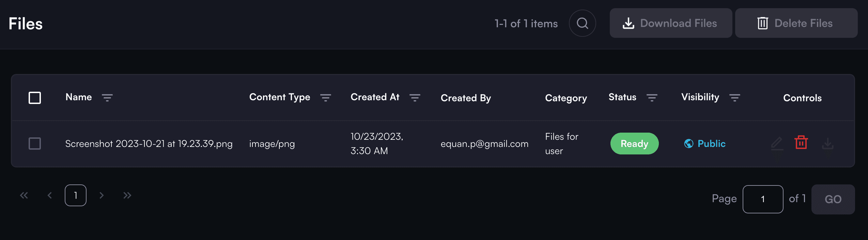
Task: Check the Screenshot file row checkbox
Action: click(35, 144)
